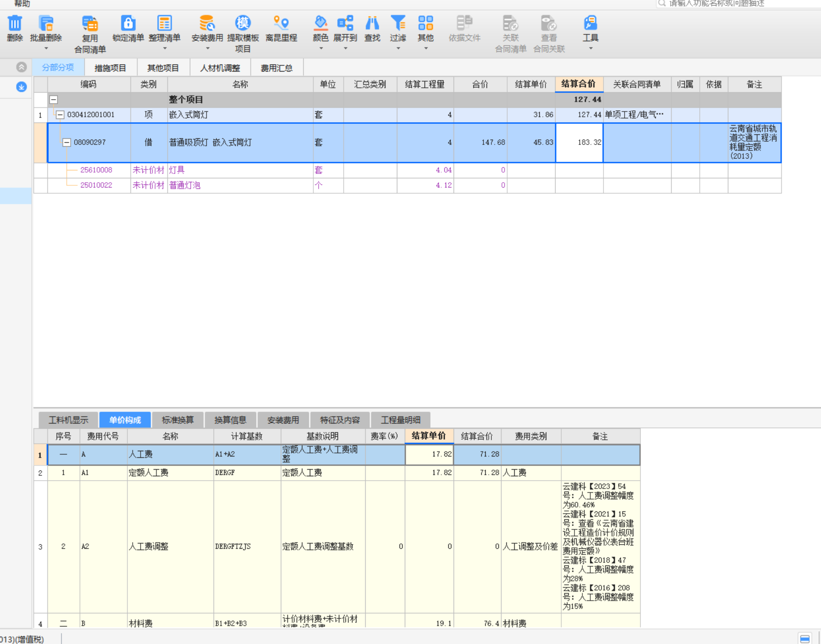The width and height of the screenshot is (821, 644).
Task: Open the 展开到 dropdown arrow
Action: coord(345,48)
